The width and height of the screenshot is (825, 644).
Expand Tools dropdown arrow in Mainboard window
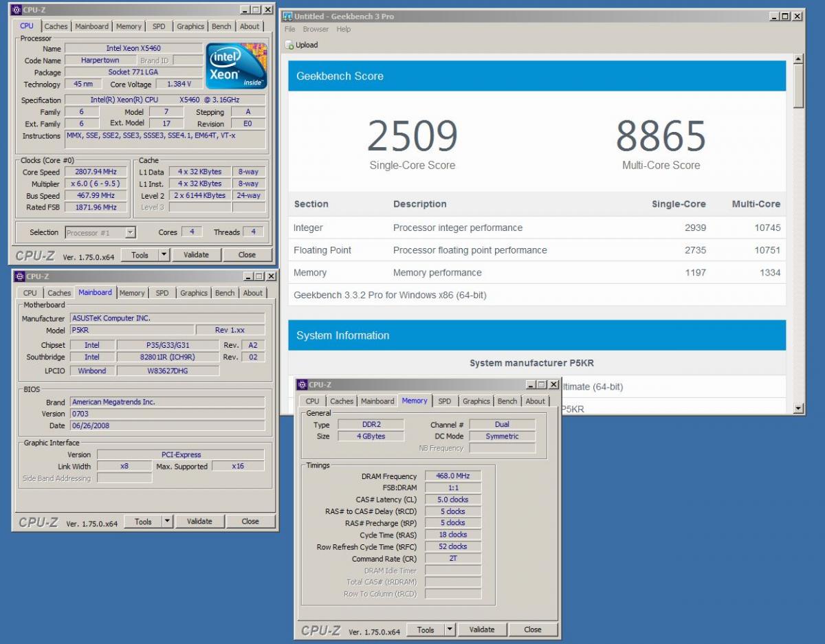pyautogui.click(x=167, y=522)
